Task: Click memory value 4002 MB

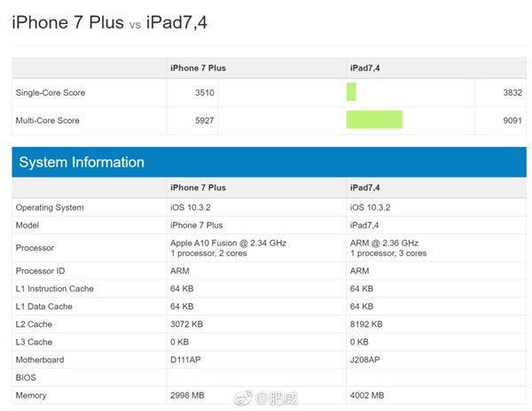Action: 367,395
